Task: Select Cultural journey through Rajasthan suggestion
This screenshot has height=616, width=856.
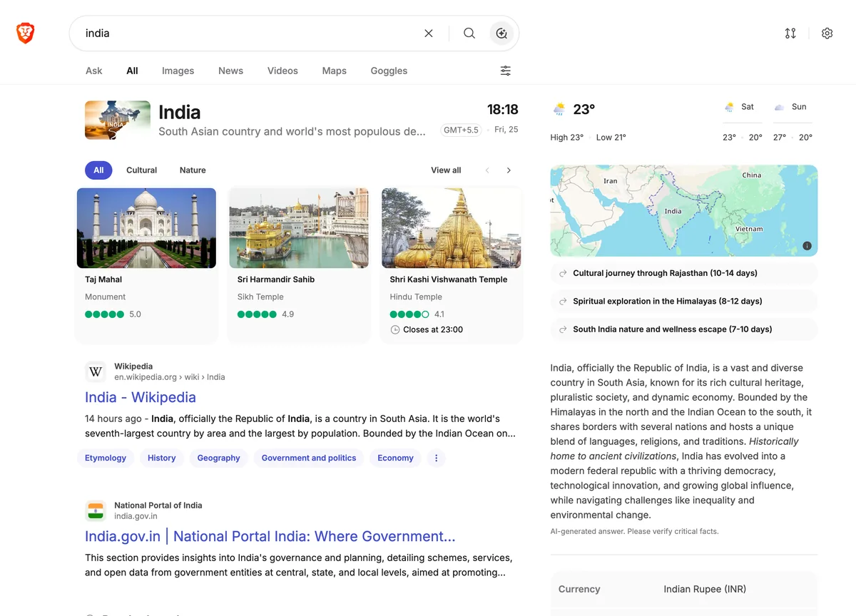Action: (684, 273)
